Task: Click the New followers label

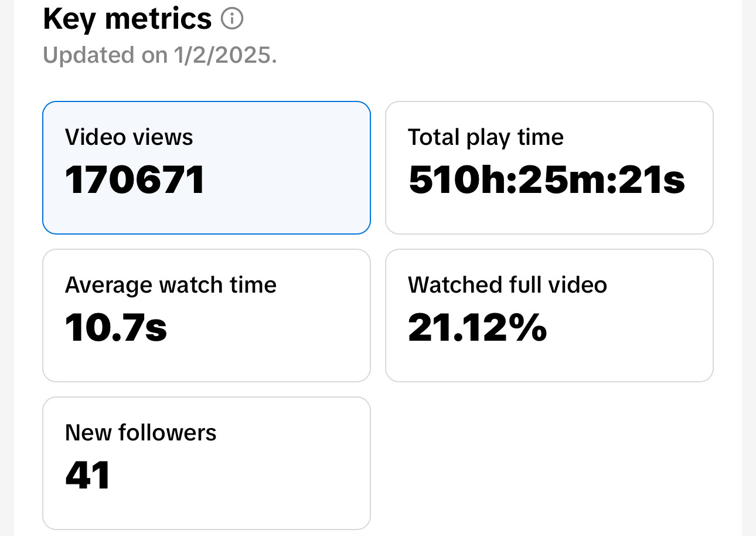Action: pos(141,433)
